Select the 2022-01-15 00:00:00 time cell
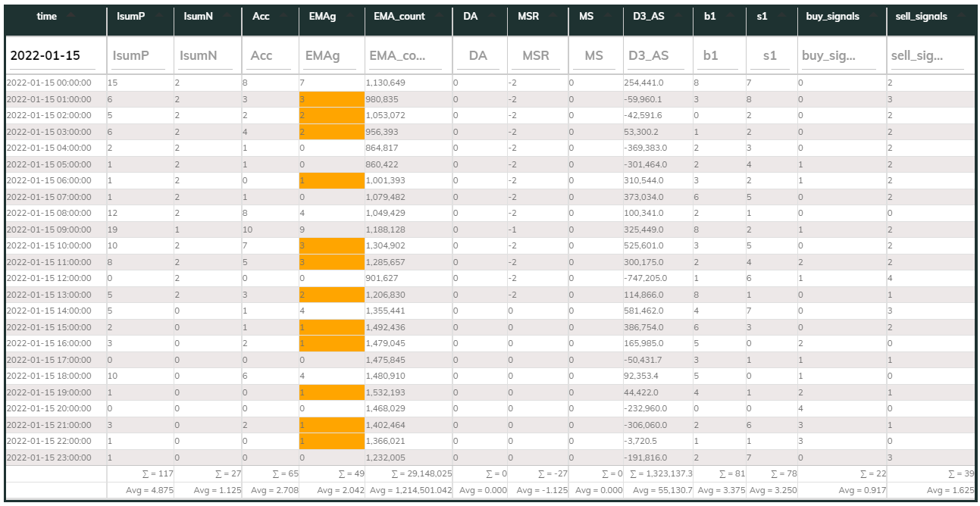This screenshot has width=980, height=506. [55, 83]
